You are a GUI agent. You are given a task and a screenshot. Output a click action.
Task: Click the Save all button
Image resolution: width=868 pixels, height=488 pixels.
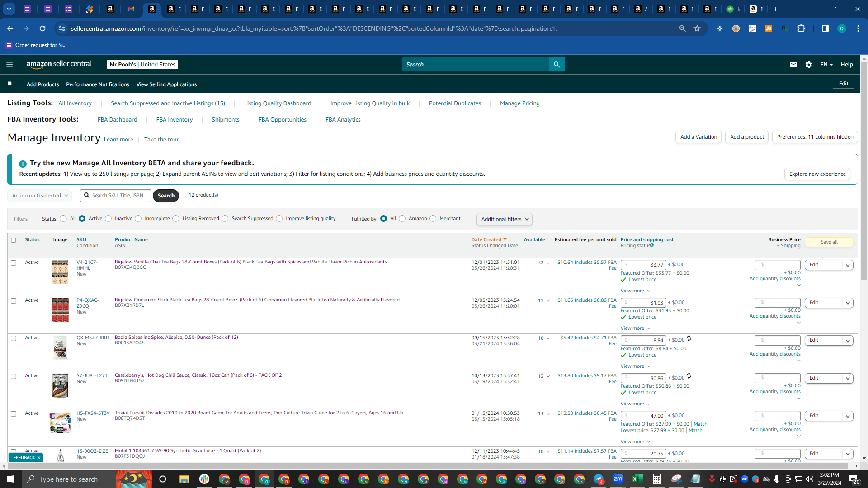(829, 242)
